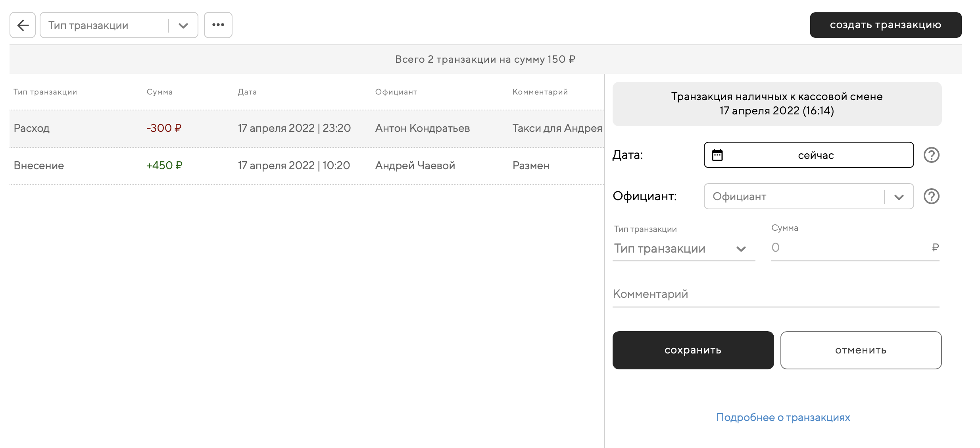Expand form's Тип транзакции dropdown
Viewport: 980px width, 448px height.
tap(683, 249)
